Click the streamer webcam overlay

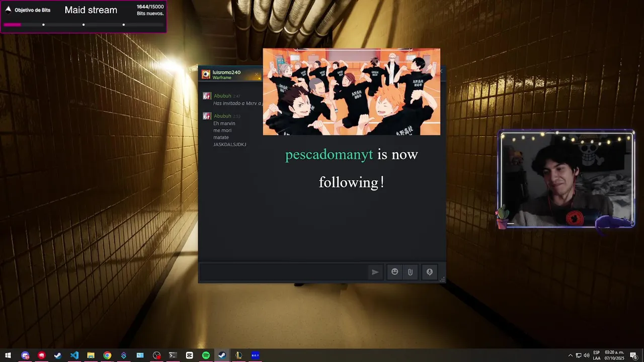[567, 179]
